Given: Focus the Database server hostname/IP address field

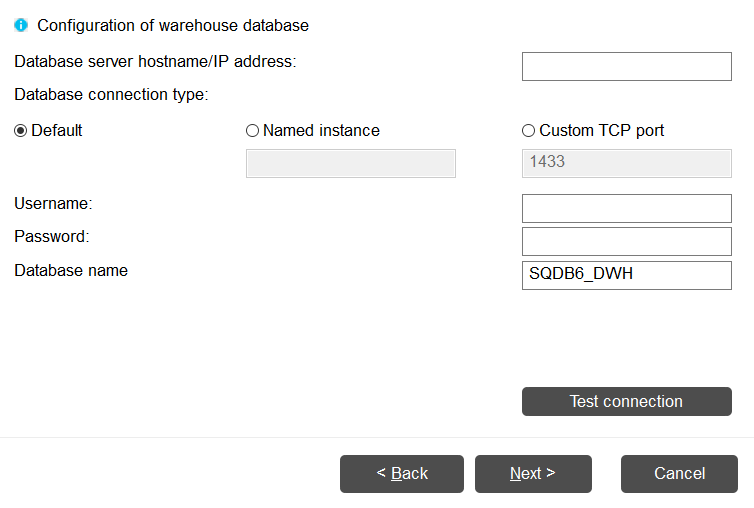Looking at the screenshot, I should pyautogui.click(x=626, y=67).
